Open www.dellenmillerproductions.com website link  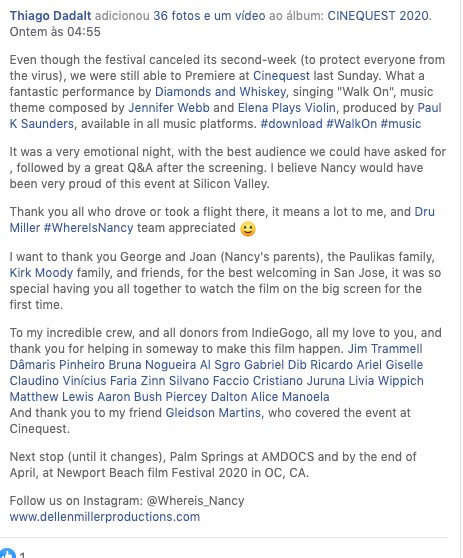[105, 517]
